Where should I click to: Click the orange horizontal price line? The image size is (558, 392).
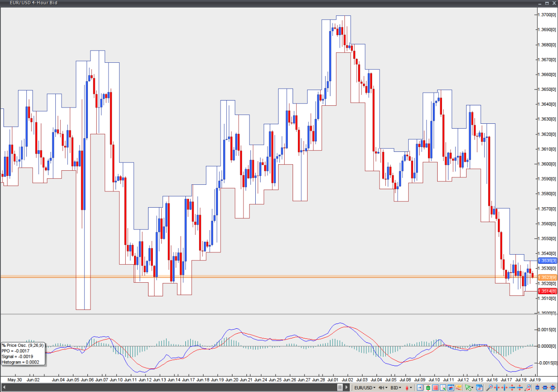pyautogui.click(x=268, y=277)
